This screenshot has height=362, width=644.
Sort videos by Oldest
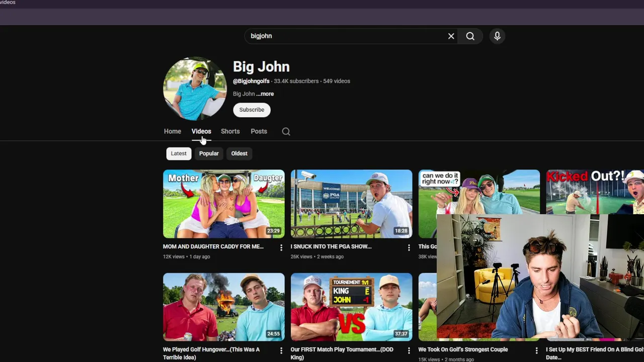(x=239, y=153)
